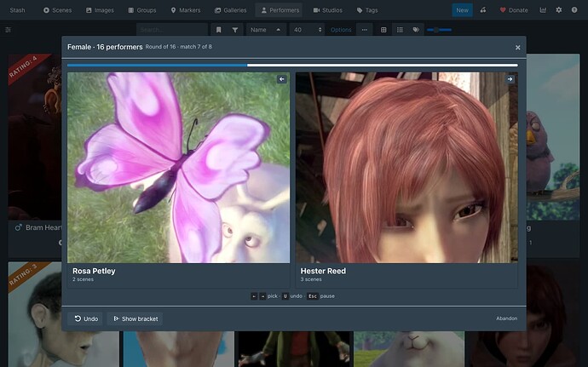
Task: Click the '2 scenes' text under Rosa Petley
Action: pos(83,279)
